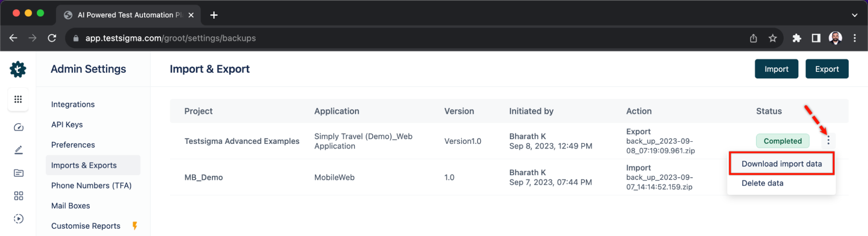Go forward using browser forward arrow
Viewport: 868px width, 236px height.
pyautogui.click(x=33, y=38)
